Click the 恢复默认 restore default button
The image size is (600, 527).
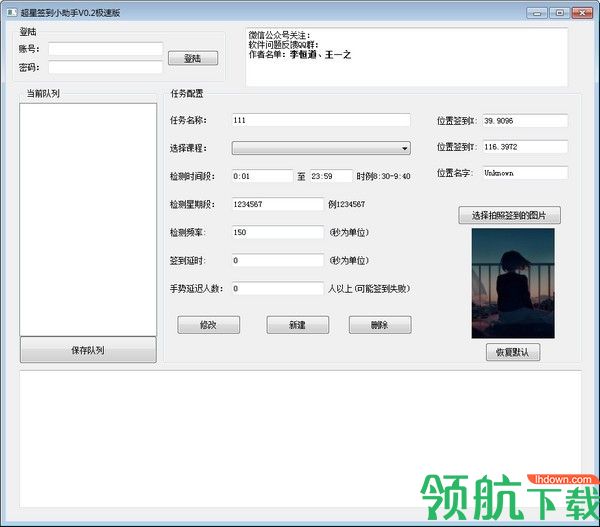(513, 352)
